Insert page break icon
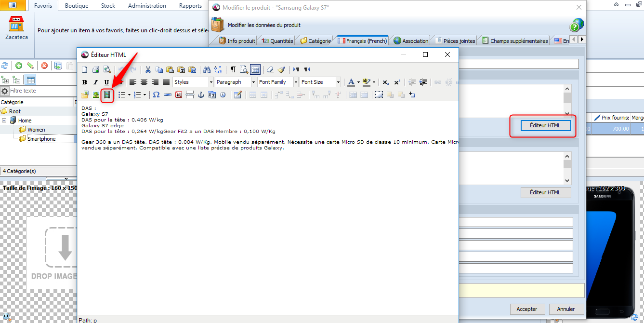644x323 pixels. click(189, 95)
